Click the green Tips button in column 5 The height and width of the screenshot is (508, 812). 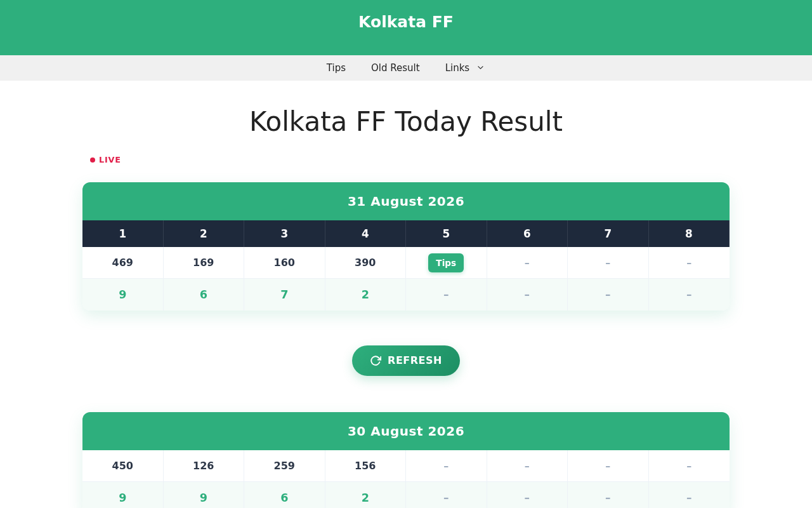(x=446, y=263)
